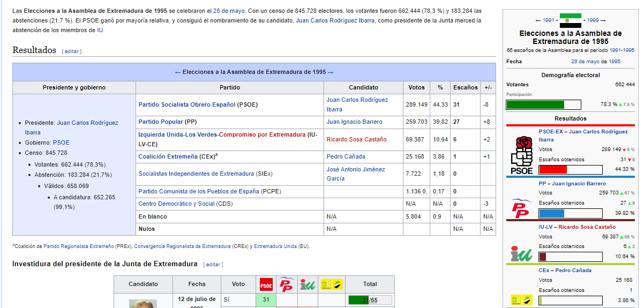This screenshot has height=308, width=644.
Task: Open Juan Ignacio Barrero candidate link in table
Action: point(354,122)
